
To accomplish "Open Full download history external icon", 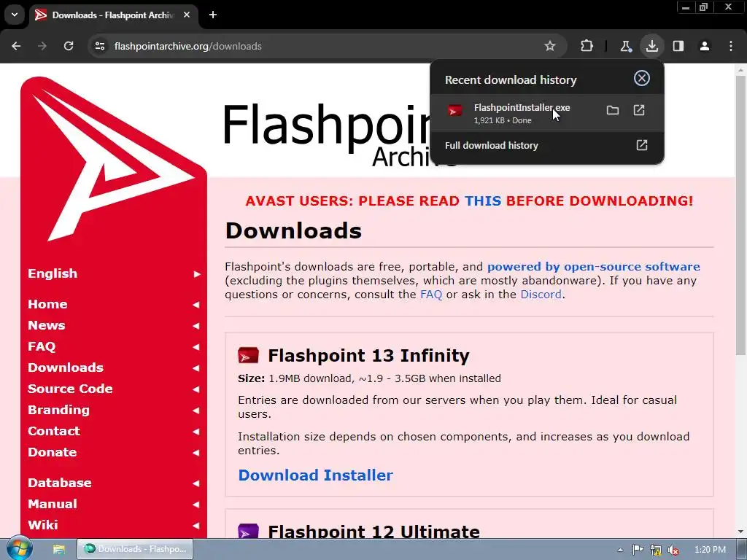I will (x=642, y=145).
